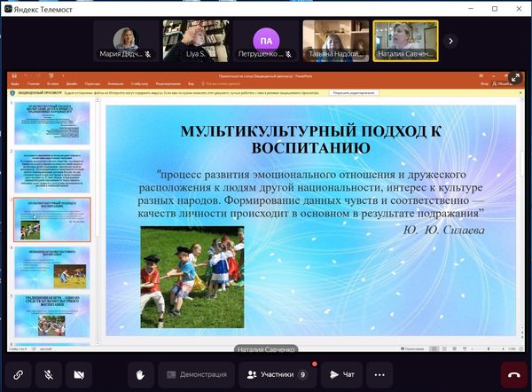
Task: Copy the meeting invite link
Action: [x=18, y=374]
